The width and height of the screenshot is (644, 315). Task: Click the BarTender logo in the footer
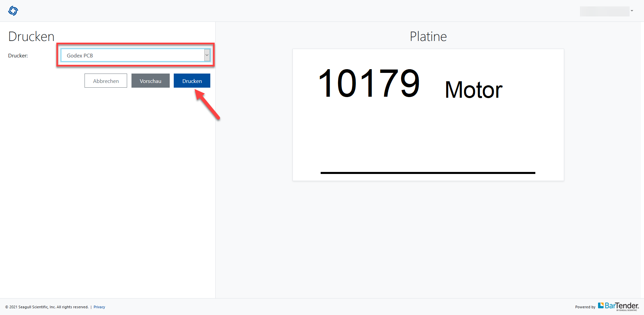(622, 306)
